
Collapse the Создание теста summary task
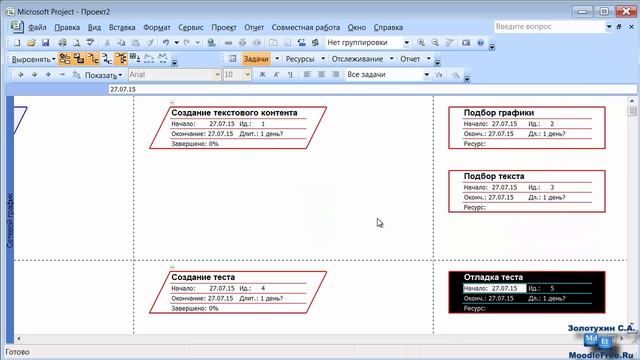click(172, 267)
